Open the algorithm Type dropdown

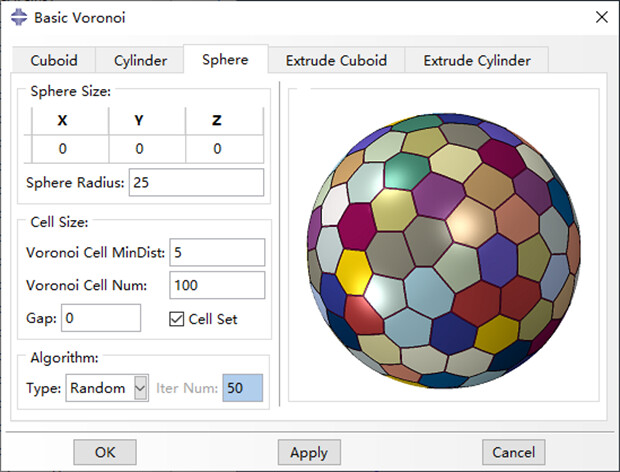point(107,388)
